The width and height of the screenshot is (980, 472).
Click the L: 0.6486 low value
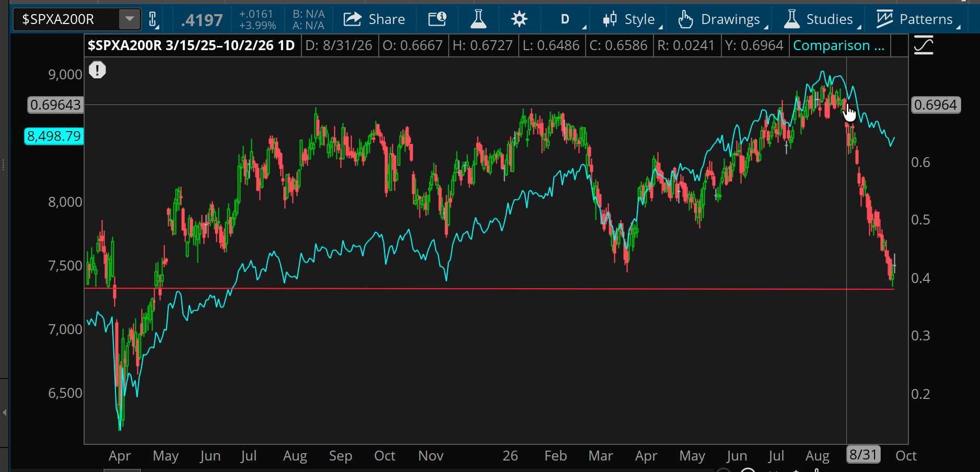coord(551,46)
